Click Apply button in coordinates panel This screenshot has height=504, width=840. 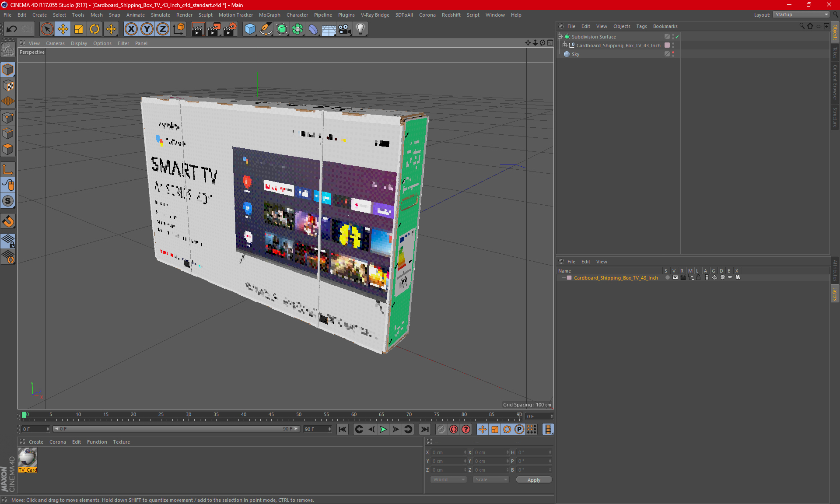(533, 479)
